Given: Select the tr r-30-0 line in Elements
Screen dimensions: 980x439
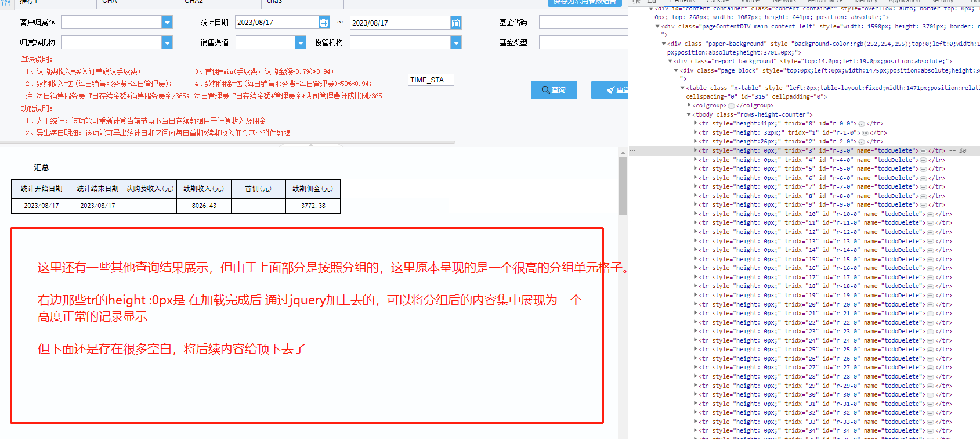Looking at the screenshot, I should click(804, 395).
